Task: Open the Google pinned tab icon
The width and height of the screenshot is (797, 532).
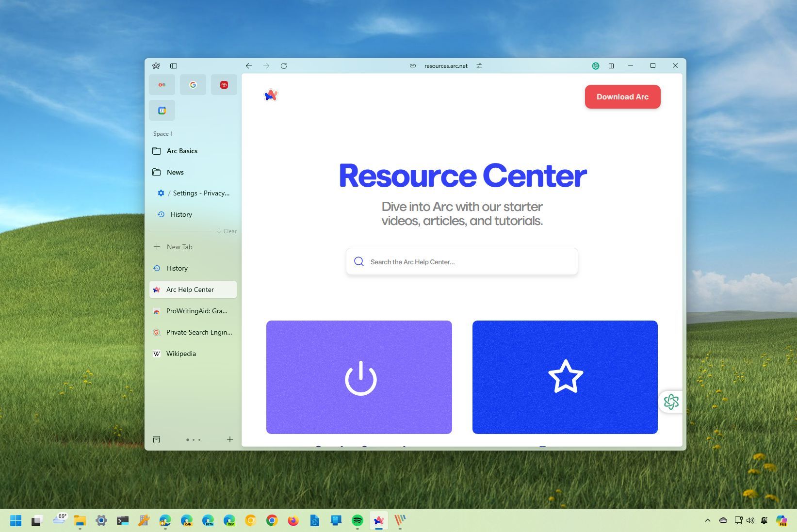Action: [193, 84]
